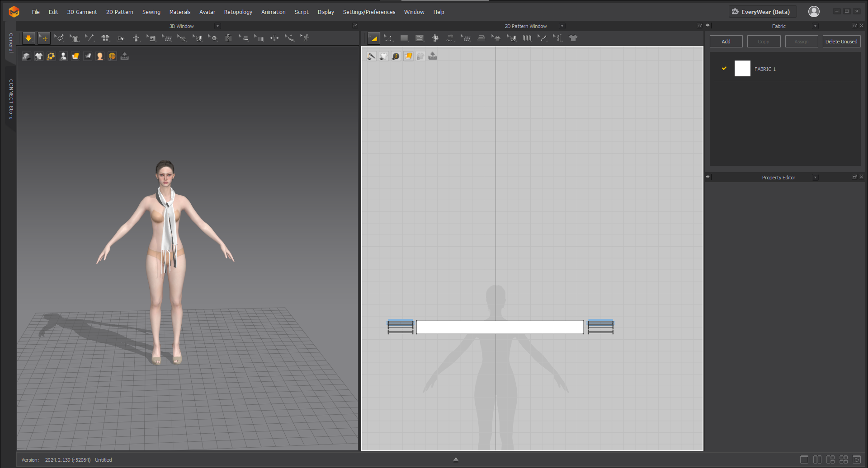Switch to single-window layout icon in the status bar
Image resolution: width=868 pixels, height=468 pixels.
(804, 459)
